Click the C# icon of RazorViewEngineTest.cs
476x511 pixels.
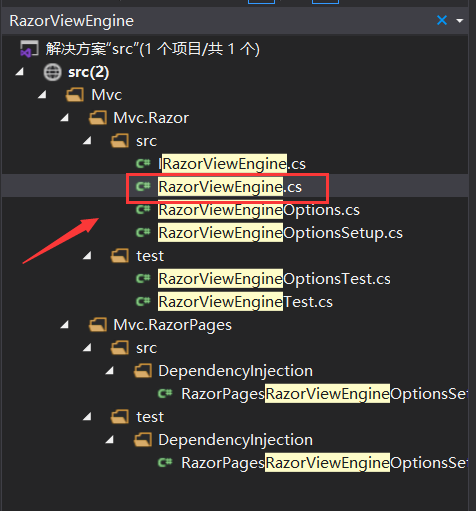tap(143, 302)
